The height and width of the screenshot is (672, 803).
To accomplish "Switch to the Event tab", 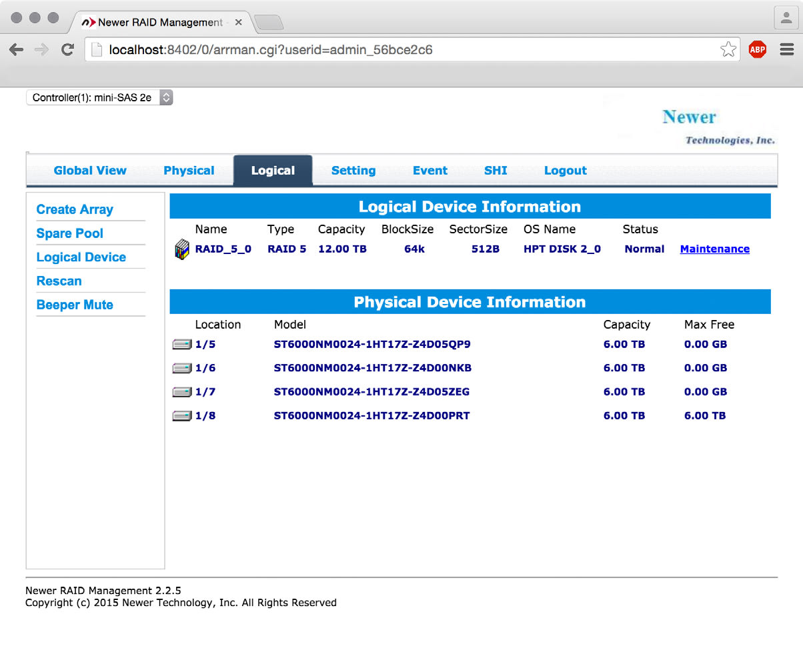I will click(430, 170).
